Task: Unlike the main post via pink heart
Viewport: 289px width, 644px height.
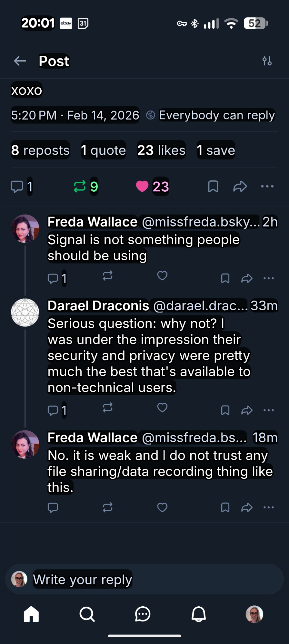Action: [x=142, y=186]
